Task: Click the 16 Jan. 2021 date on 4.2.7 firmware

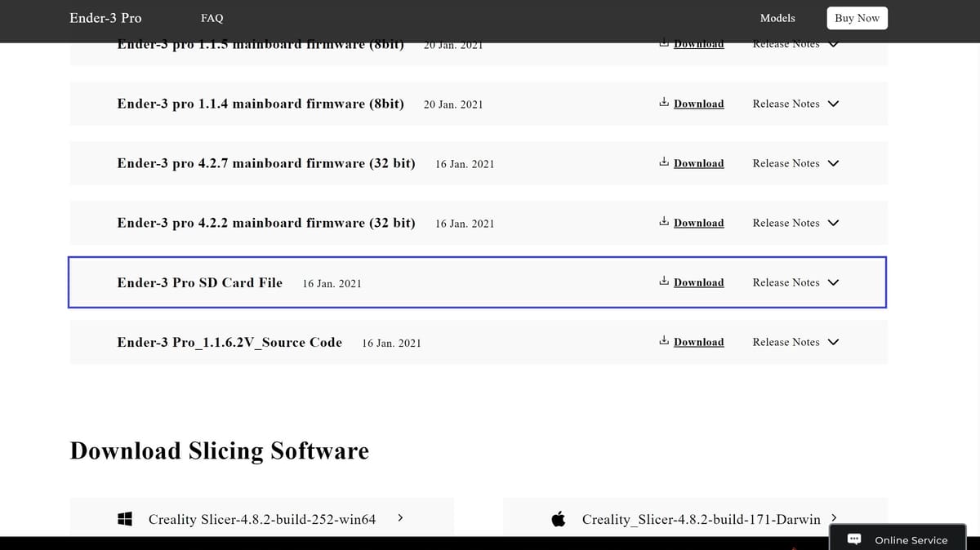Action: click(465, 164)
